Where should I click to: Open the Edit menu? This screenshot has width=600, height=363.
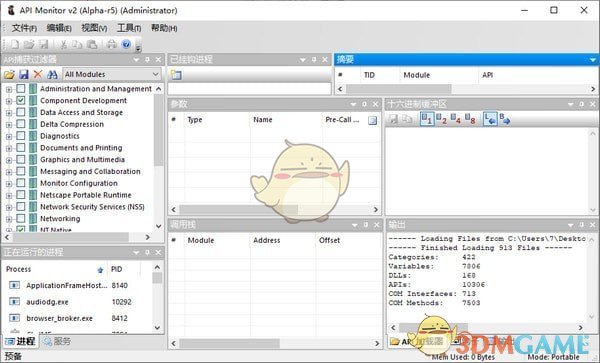[x=59, y=28]
